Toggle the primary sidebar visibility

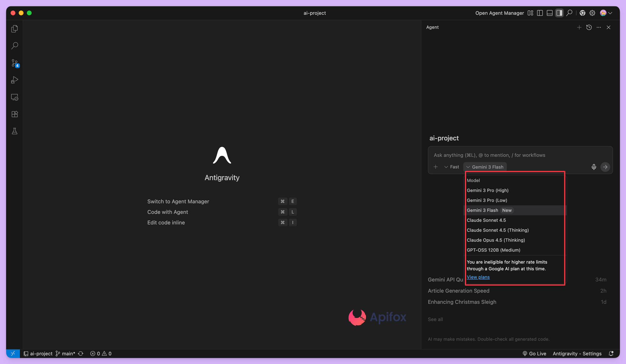pos(540,13)
